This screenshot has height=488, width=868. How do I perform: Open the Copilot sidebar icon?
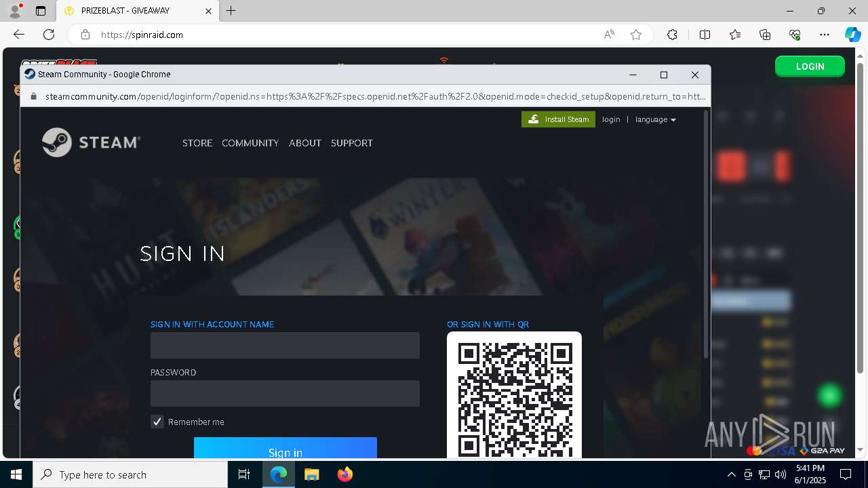(x=852, y=35)
